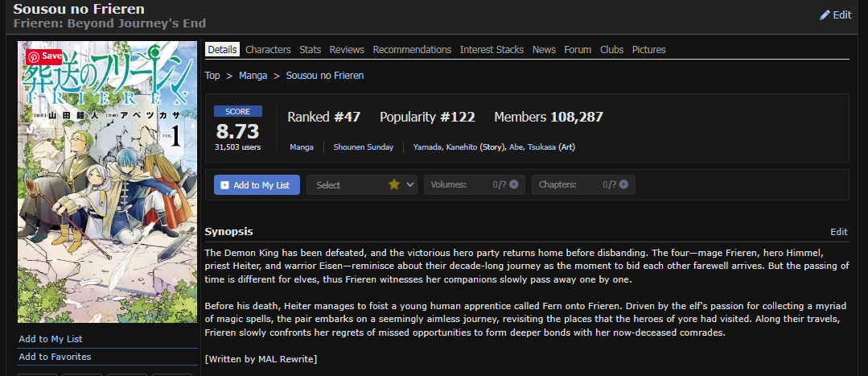Click Add to Favorites in sidebar
The image size is (868, 376).
(55, 357)
